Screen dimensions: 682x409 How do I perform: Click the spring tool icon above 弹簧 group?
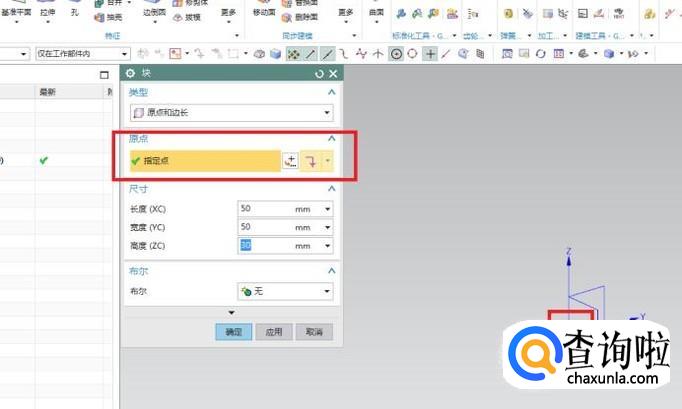click(508, 14)
